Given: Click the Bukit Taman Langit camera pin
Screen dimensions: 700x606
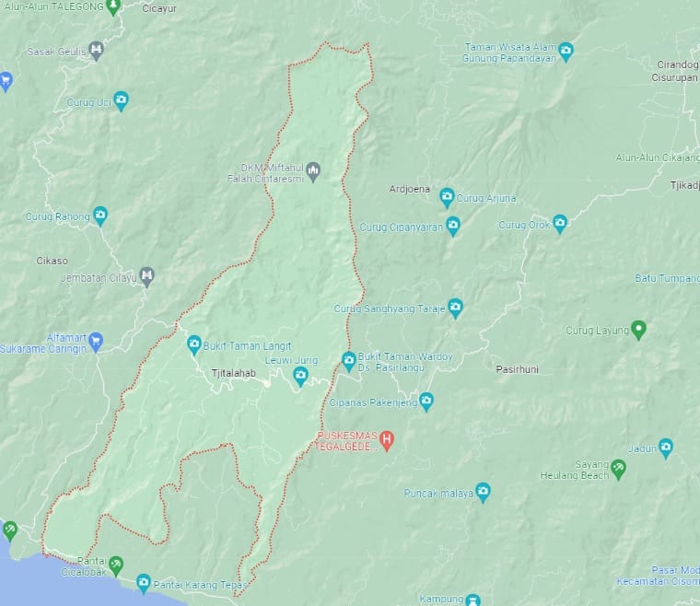Looking at the screenshot, I should click(193, 345).
